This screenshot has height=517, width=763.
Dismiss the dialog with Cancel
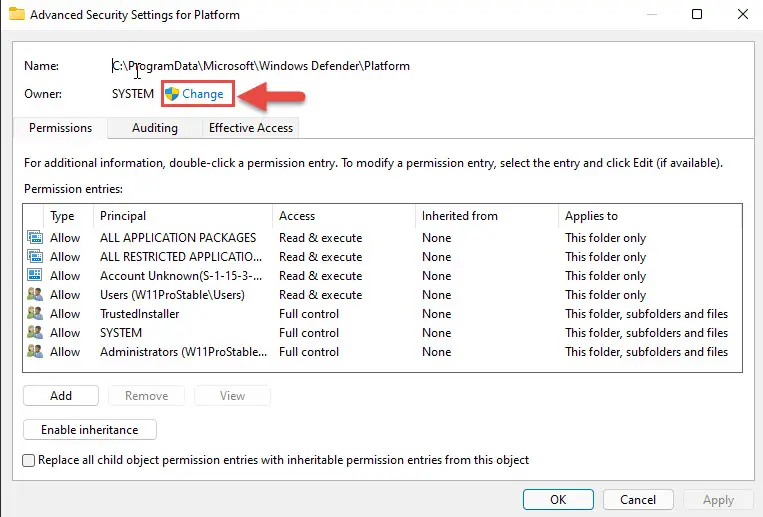pos(638,500)
